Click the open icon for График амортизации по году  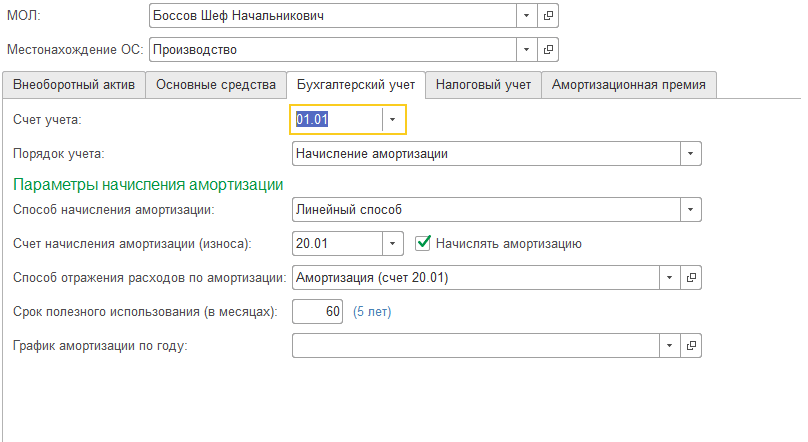691,345
